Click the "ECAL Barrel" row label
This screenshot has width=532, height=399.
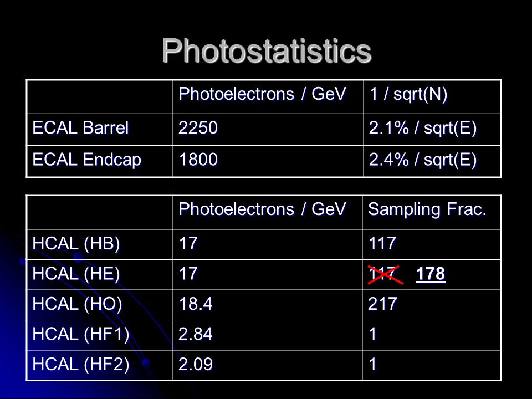coord(80,128)
